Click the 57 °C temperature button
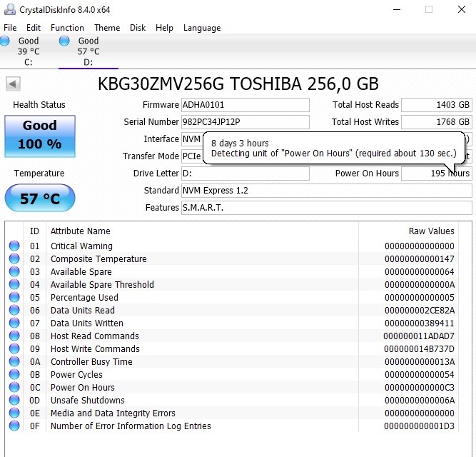This screenshot has height=457, width=476. point(40,198)
